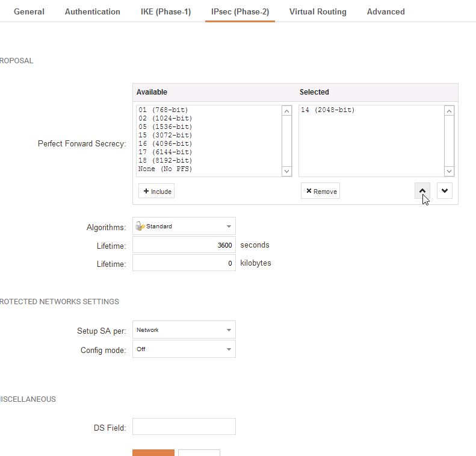The height and width of the screenshot is (456, 476).
Task: Click the Include button with plus icon
Action: [156, 191]
